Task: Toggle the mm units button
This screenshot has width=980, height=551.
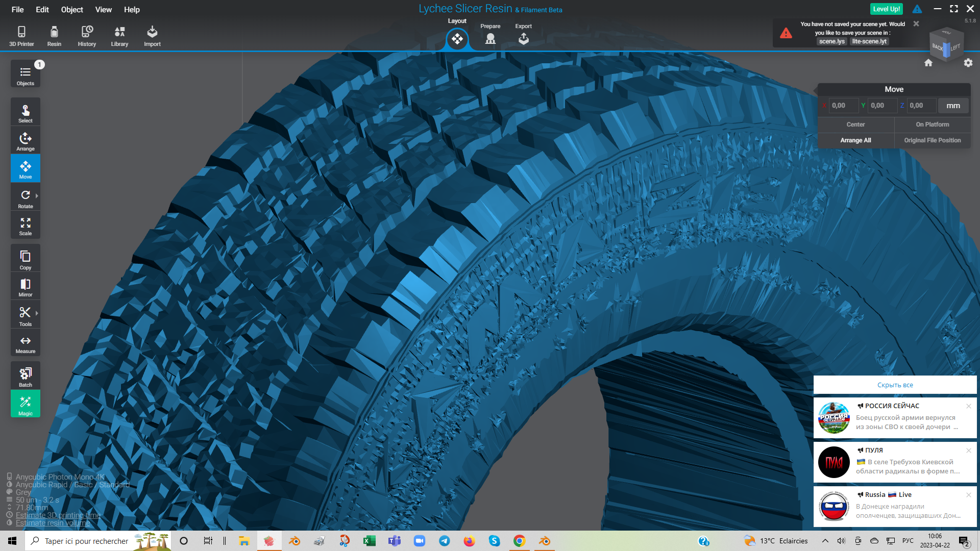Action: (x=953, y=106)
